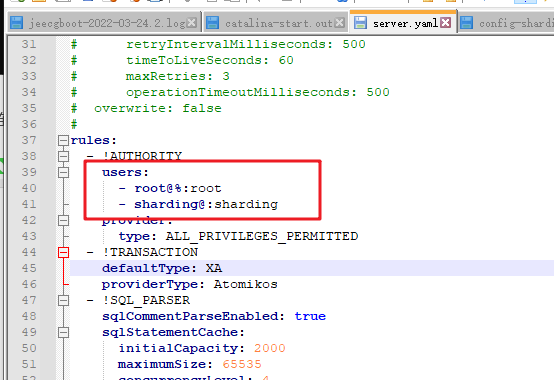Click line number 51 in the margin
The height and width of the screenshot is (380, 554).
coord(29,364)
